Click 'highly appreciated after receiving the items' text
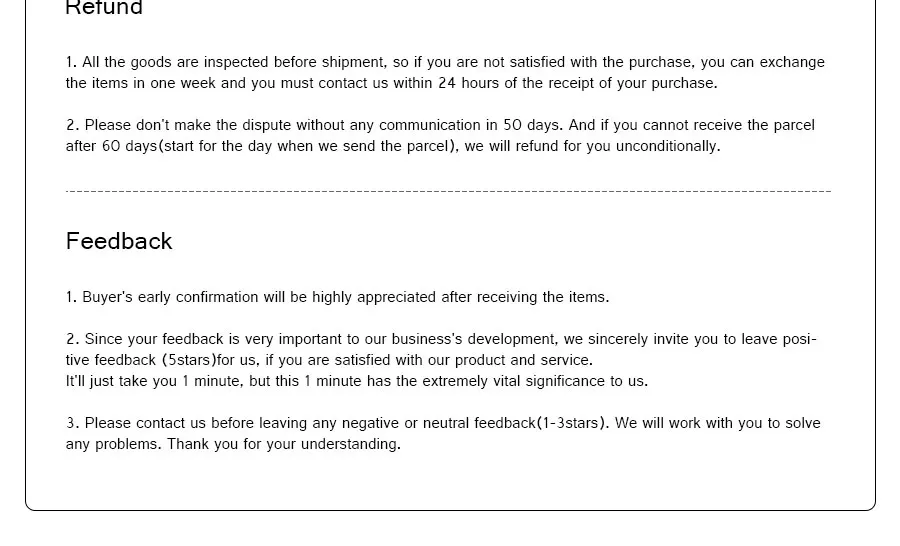 [460, 297]
